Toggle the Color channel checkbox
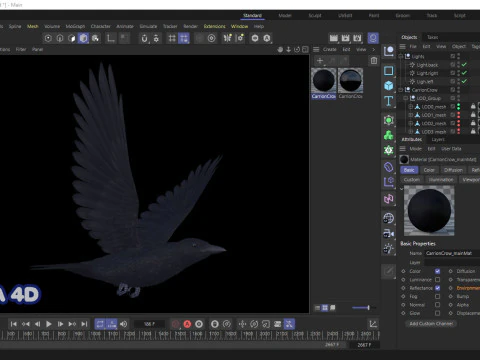This screenshot has height=360, width=480. [x=437, y=271]
